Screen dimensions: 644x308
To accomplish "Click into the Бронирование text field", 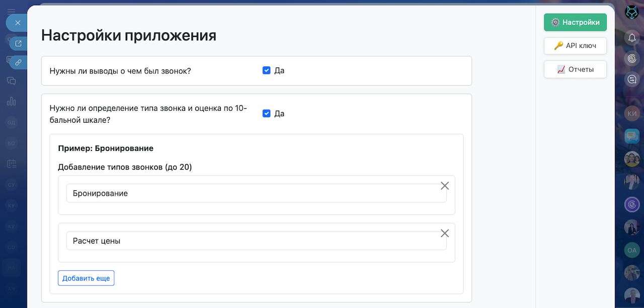I will [x=252, y=193].
